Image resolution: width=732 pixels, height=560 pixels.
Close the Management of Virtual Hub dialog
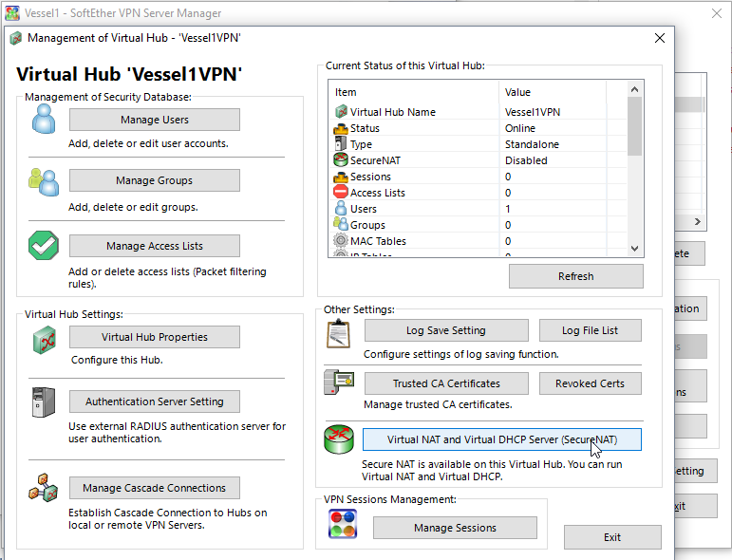[x=660, y=38]
